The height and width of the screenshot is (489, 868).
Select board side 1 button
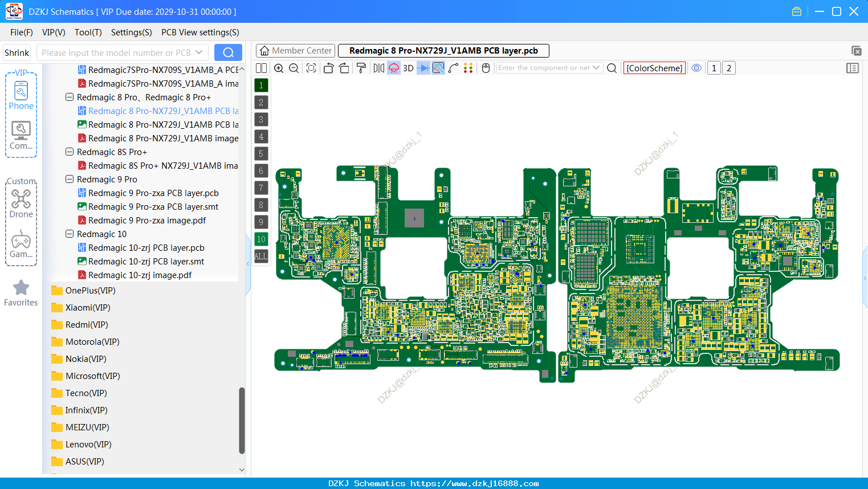(x=714, y=68)
